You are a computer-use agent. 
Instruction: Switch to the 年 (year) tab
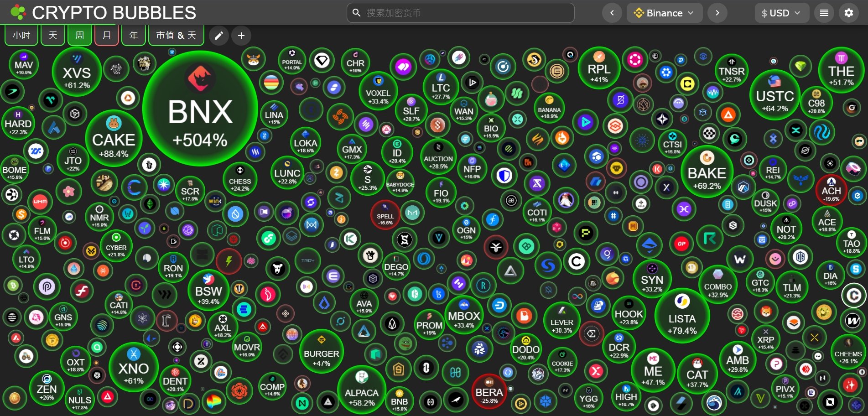click(x=134, y=36)
